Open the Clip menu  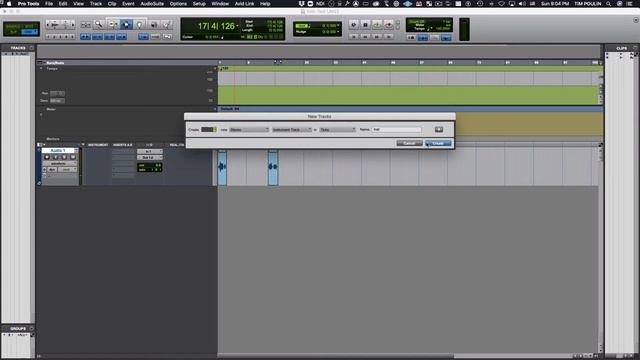click(112, 4)
